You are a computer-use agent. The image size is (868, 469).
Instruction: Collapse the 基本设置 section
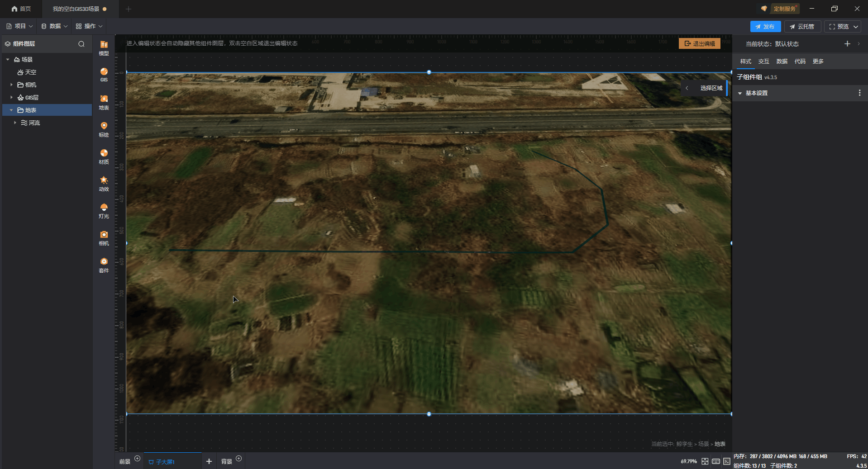pyautogui.click(x=740, y=93)
